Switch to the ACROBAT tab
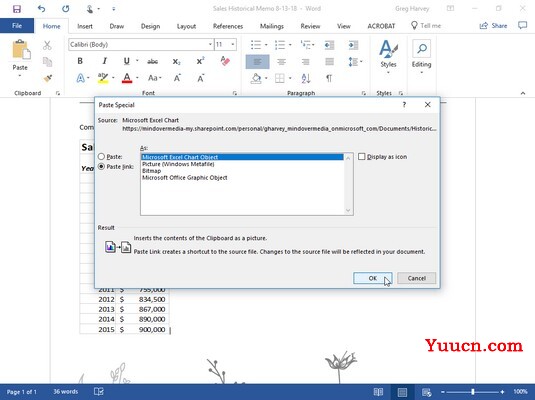Screen dimensions: 535x400 click(381, 26)
